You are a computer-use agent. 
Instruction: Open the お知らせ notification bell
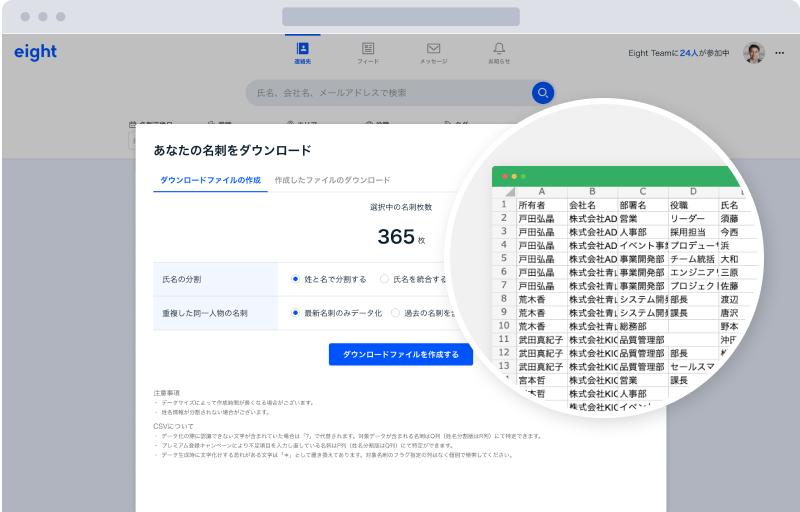(x=499, y=49)
